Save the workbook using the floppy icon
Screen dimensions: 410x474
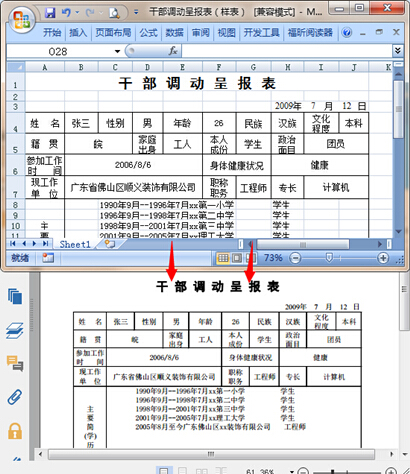coord(50,13)
